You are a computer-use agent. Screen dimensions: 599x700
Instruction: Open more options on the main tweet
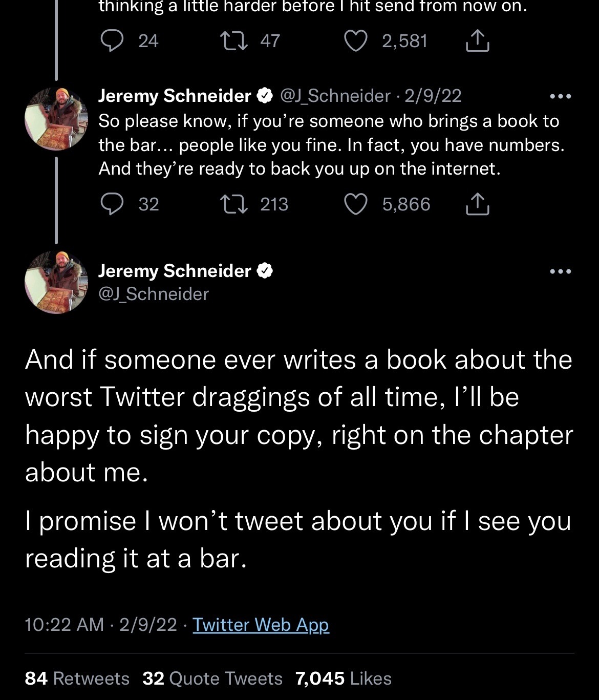[560, 271]
